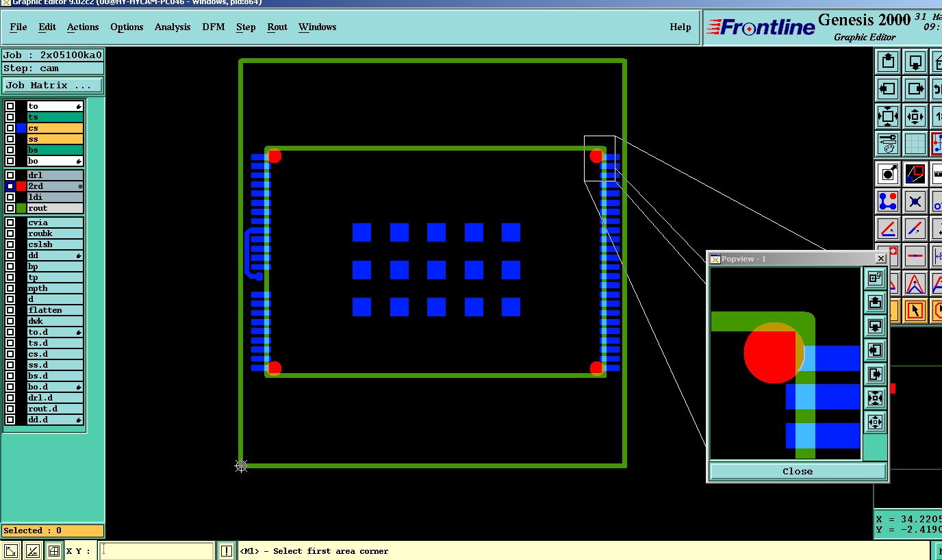The image size is (942, 560).
Task: Click the red color swatch of layer 2rd
Action: click(x=21, y=186)
